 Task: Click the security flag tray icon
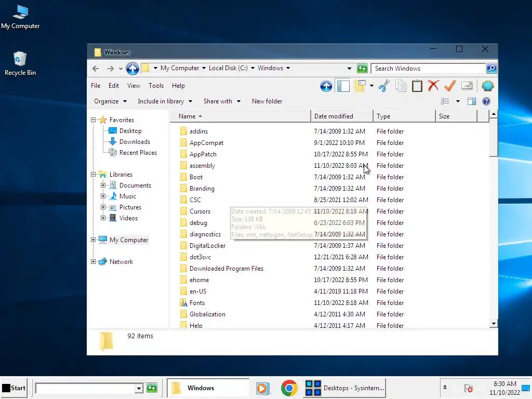coord(469,388)
